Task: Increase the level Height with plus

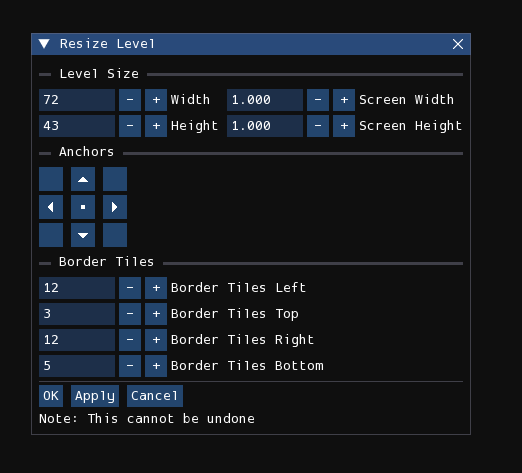Action: [156, 126]
